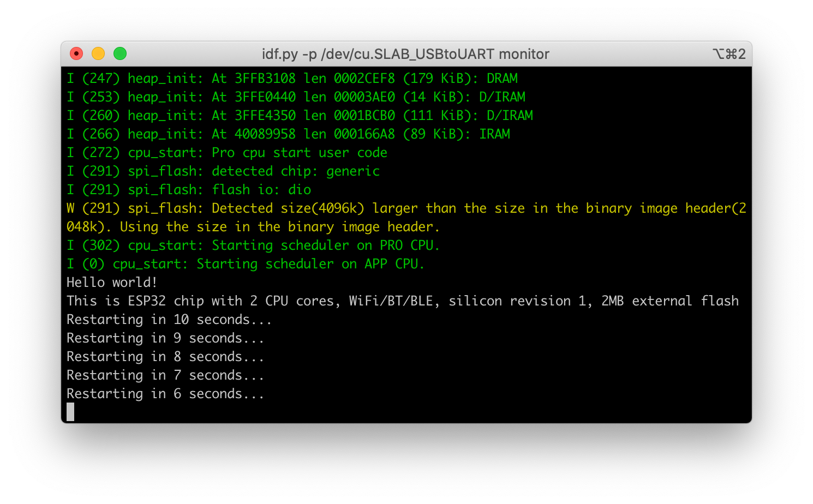Click the heap_init line ending in IRAM (89 KiB)
Viewport: 813px width, 504px height.
click(x=288, y=134)
